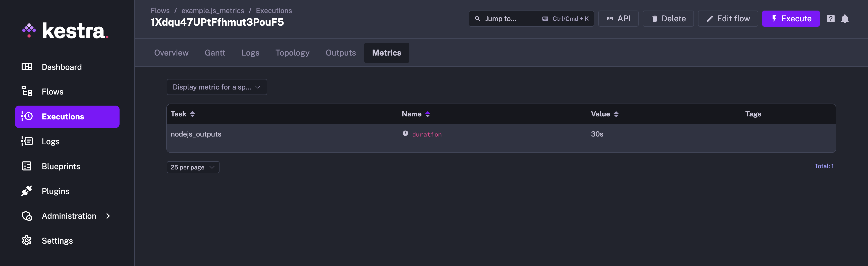
Task: Switch to the Topology tab
Action: 292,53
